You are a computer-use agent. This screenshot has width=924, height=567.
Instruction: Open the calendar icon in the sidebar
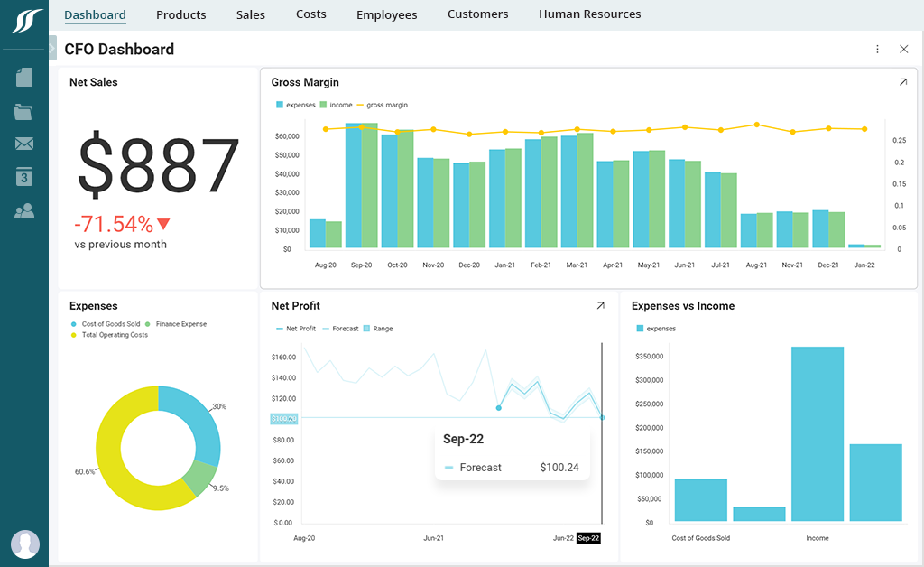(x=23, y=177)
